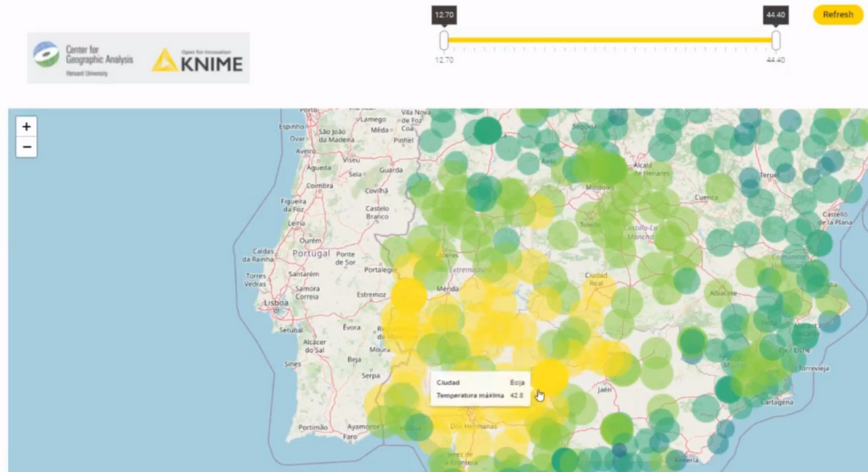Click the 'Viseu' map label
The image size is (868, 472).
click(352, 160)
